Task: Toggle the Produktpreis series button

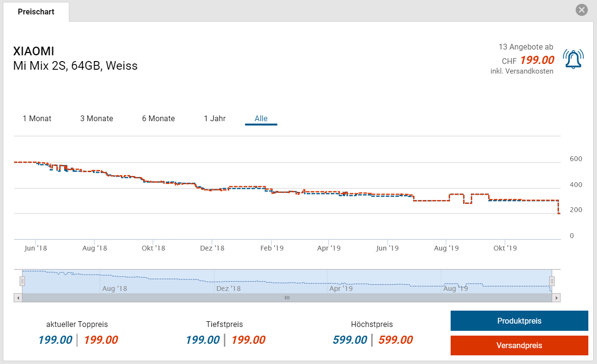Action: [519, 321]
